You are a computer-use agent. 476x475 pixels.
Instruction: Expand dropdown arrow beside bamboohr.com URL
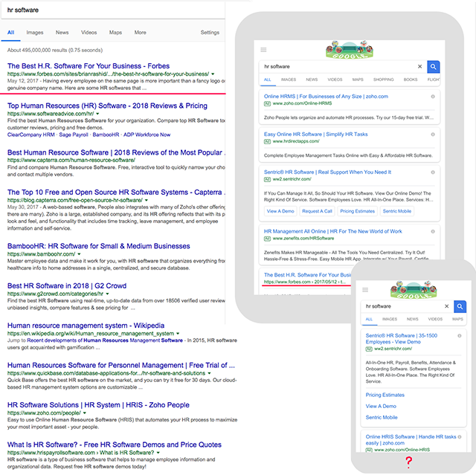[79, 254]
